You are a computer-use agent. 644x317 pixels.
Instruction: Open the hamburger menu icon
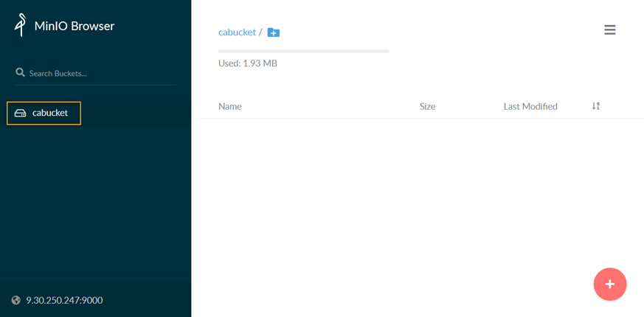pyautogui.click(x=610, y=30)
